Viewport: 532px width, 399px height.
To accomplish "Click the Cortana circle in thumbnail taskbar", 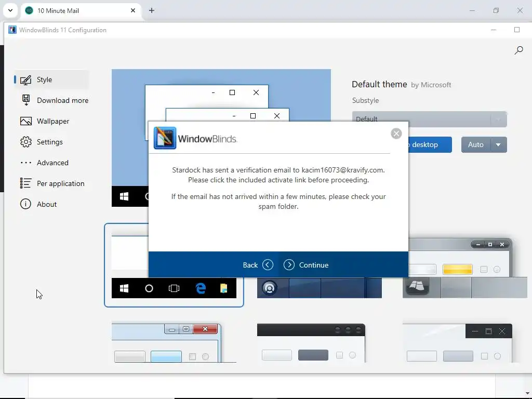I will 149,288.
